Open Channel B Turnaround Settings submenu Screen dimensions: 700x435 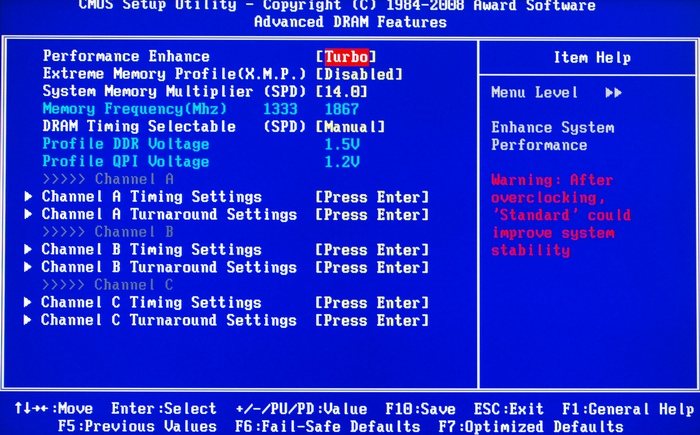pos(168,268)
